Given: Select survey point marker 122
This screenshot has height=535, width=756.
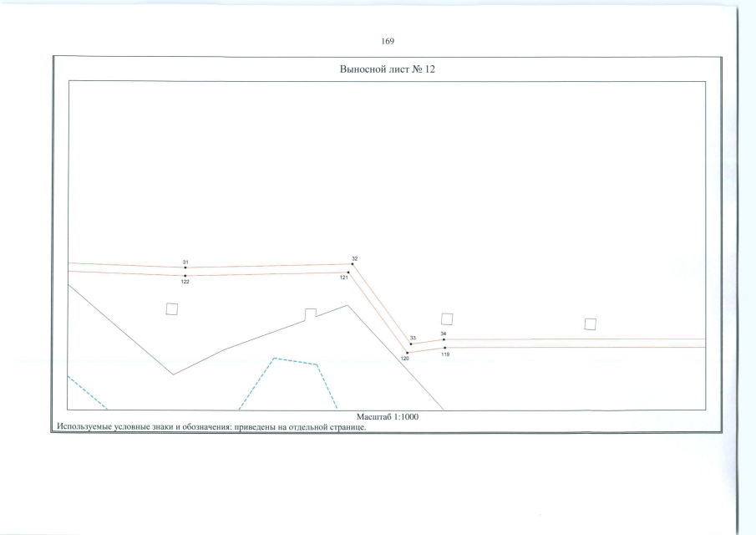Looking at the screenshot, I should (185, 275).
